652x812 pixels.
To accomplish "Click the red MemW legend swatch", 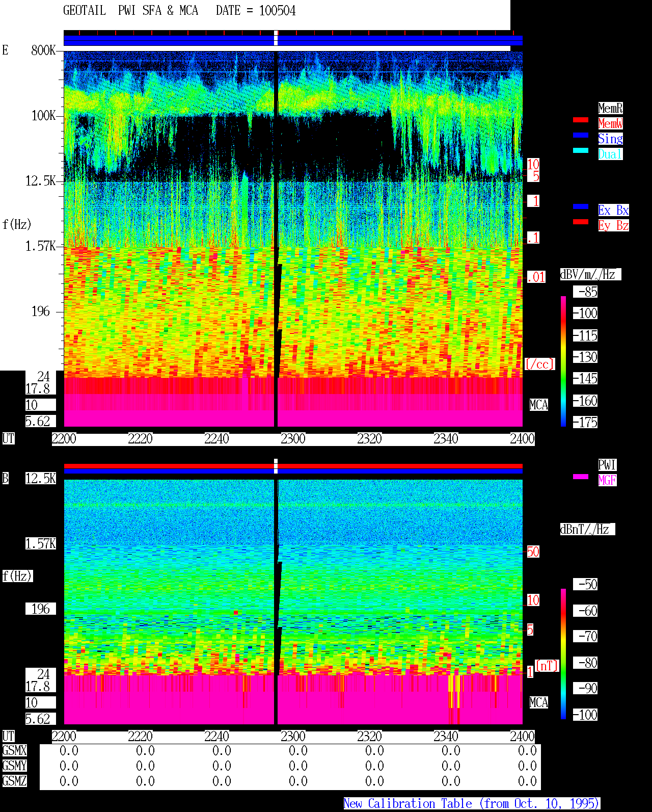I will (581, 120).
